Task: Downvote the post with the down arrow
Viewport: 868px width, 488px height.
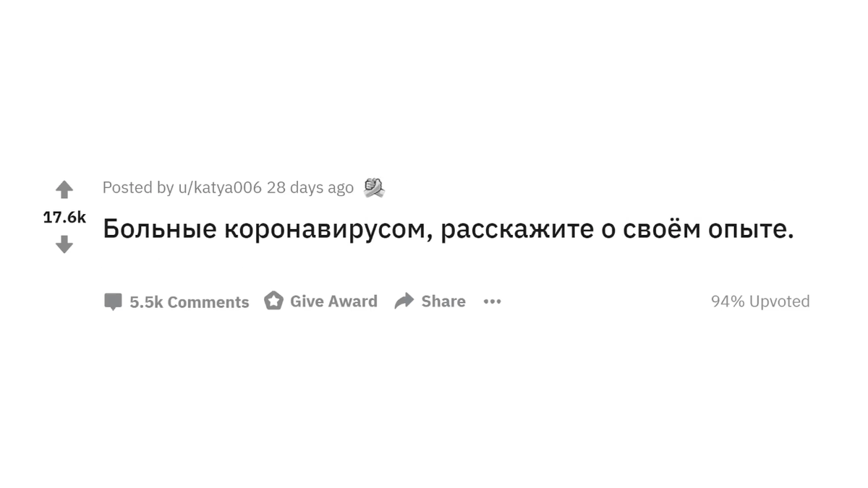Action: tap(64, 244)
